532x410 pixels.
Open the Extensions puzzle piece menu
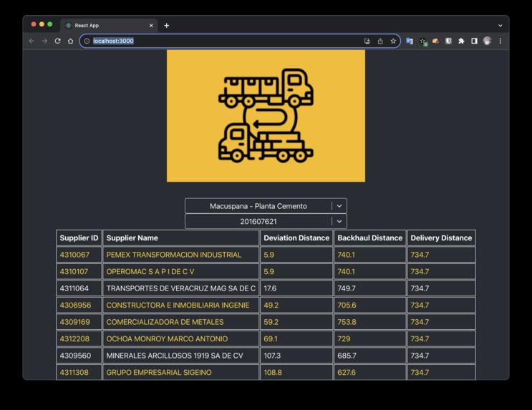point(461,41)
